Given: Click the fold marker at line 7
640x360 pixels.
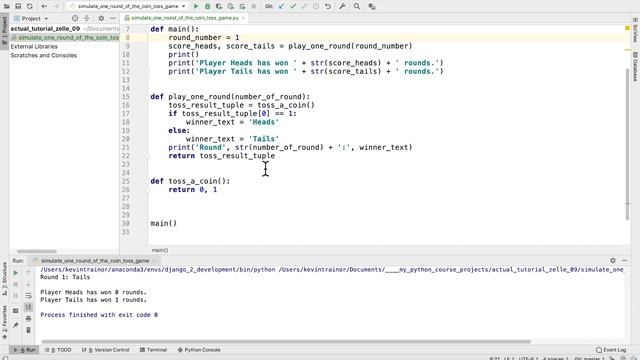Looking at the screenshot, I should [148, 29].
